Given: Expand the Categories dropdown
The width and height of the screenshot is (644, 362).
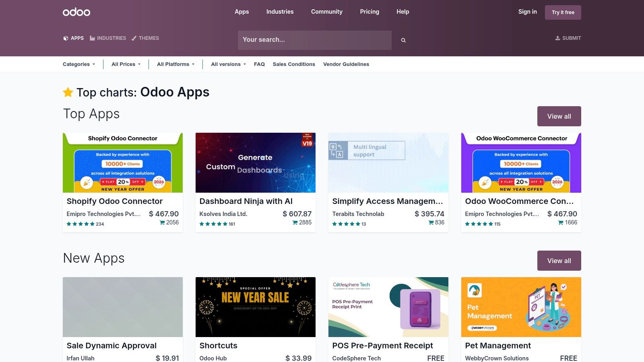Looking at the screenshot, I should point(79,64).
